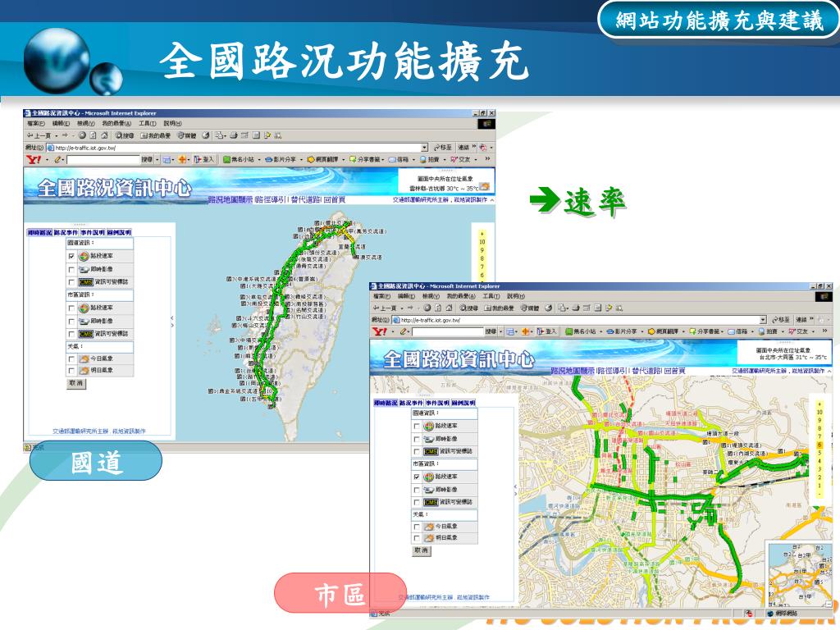The width and height of the screenshot is (840, 630).
Task: Click the Yahoo Y! logo in the Taipei map window
Action: coord(379,331)
